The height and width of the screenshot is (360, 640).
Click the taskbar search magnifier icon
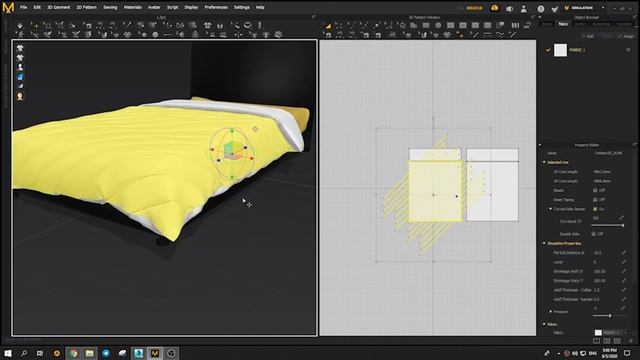(24, 353)
